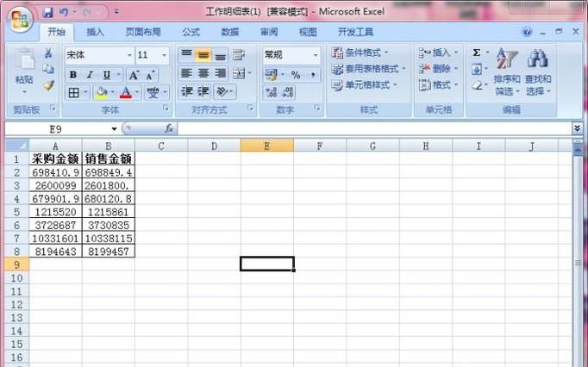Open 单元格样式 cell styles
Viewport: 588px width, 367px height.
pos(365,85)
